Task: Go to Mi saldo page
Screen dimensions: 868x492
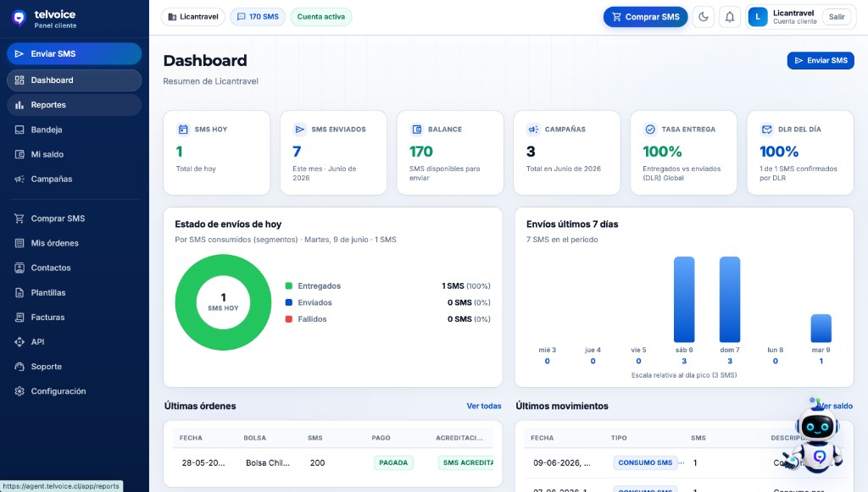Action: coord(75,154)
